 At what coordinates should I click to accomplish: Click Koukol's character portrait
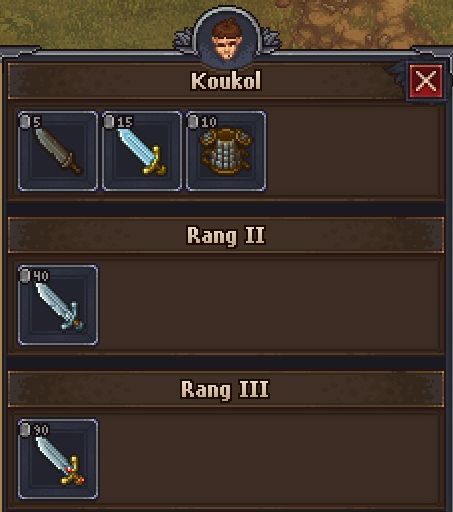coord(227,41)
